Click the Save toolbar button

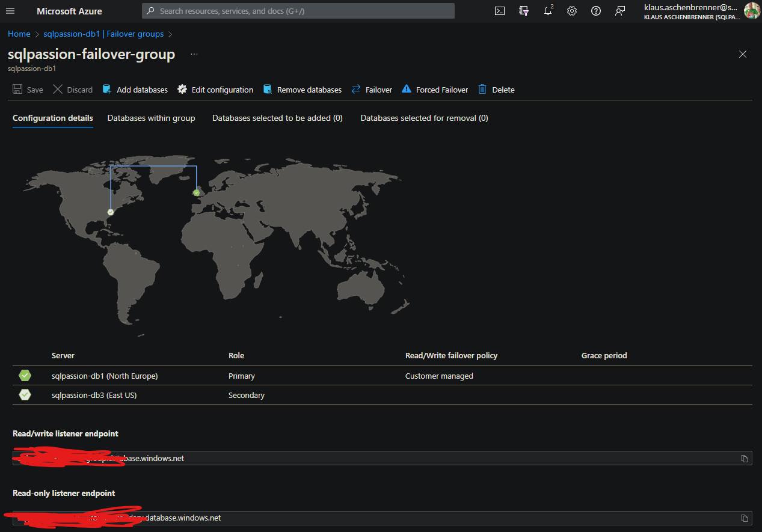tap(28, 90)
